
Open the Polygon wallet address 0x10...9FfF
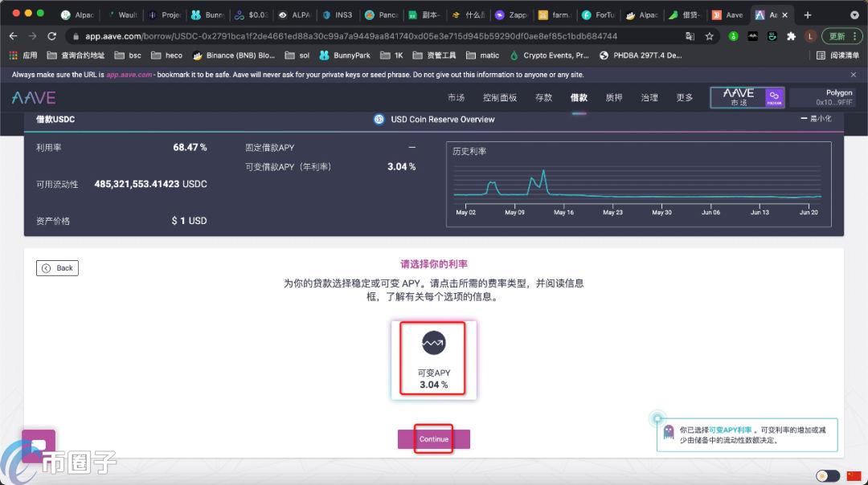click(x=823, y=97)
